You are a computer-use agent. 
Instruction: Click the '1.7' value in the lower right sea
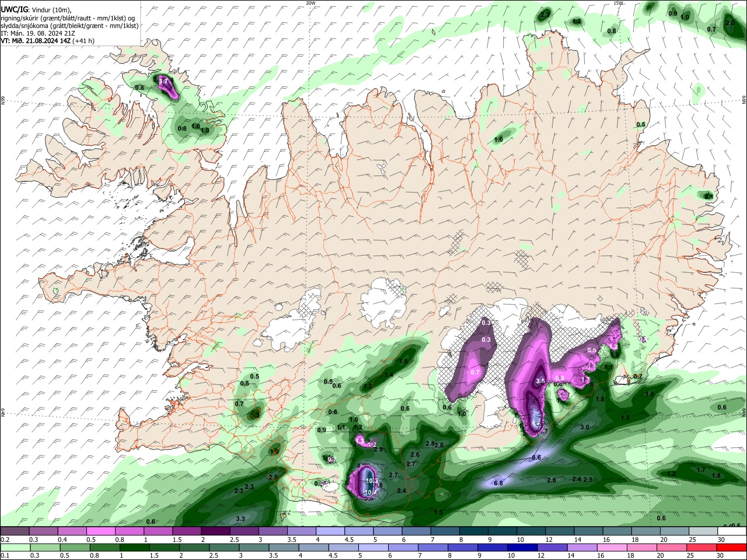701,470
